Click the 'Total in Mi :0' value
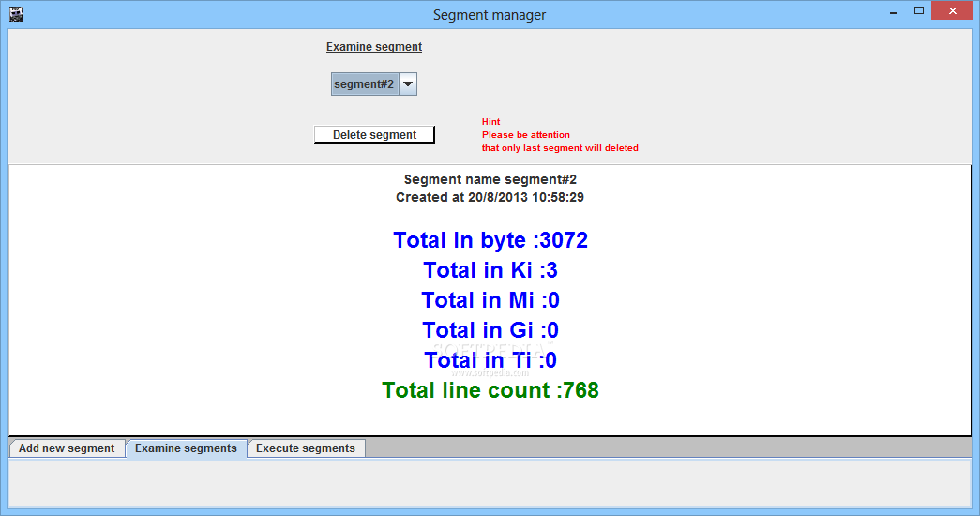The image size is (980, 516). (490, 300)
